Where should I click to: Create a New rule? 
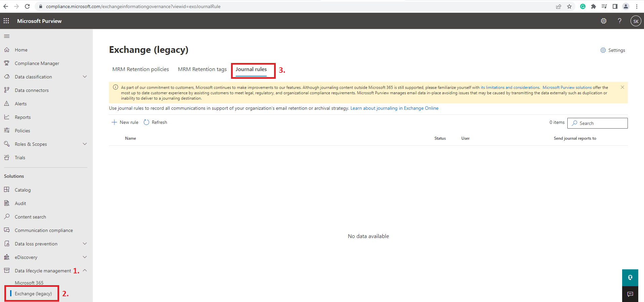125,122
